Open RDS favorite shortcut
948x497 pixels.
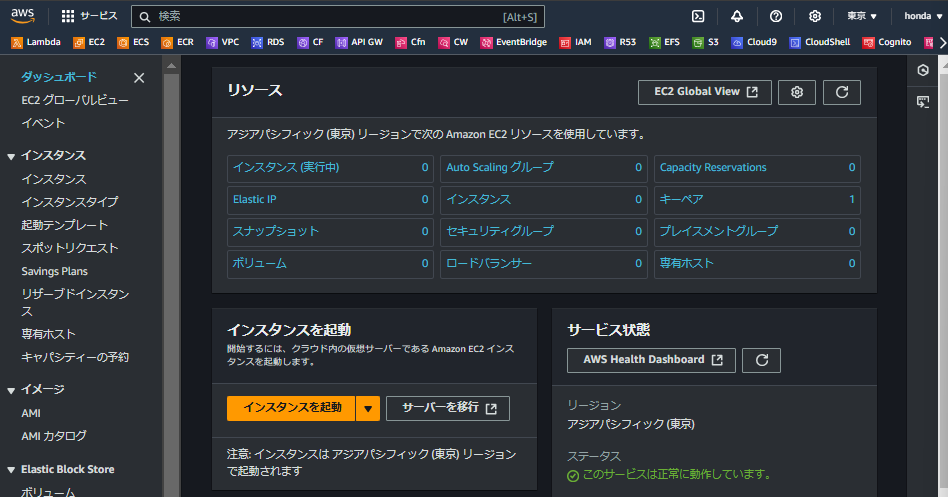(x=268, y=42)
